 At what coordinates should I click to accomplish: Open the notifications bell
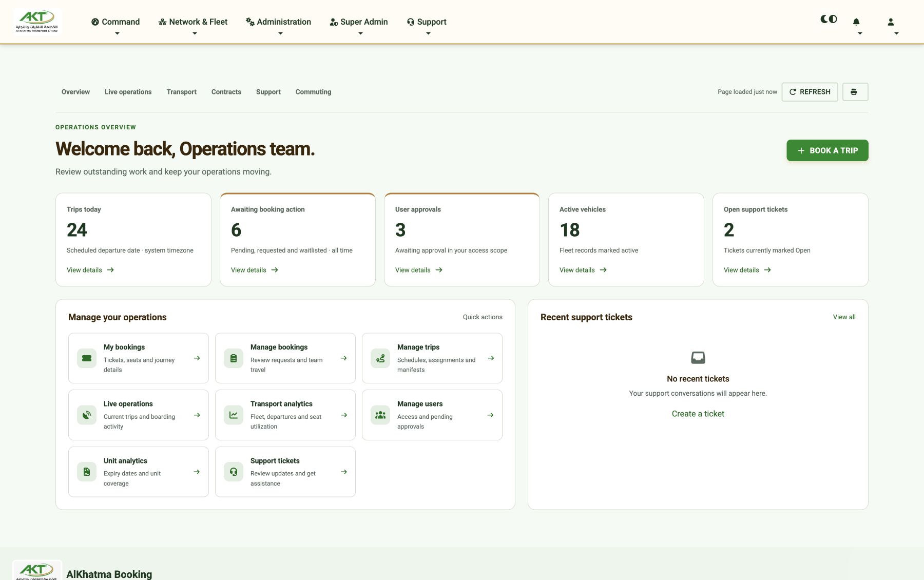[x=856, y=22]
